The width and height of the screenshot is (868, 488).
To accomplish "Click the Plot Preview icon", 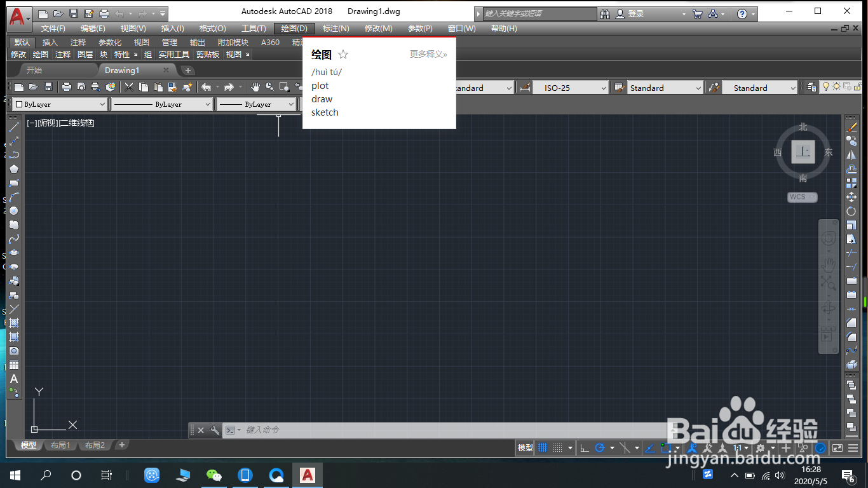I will (81, 87).
